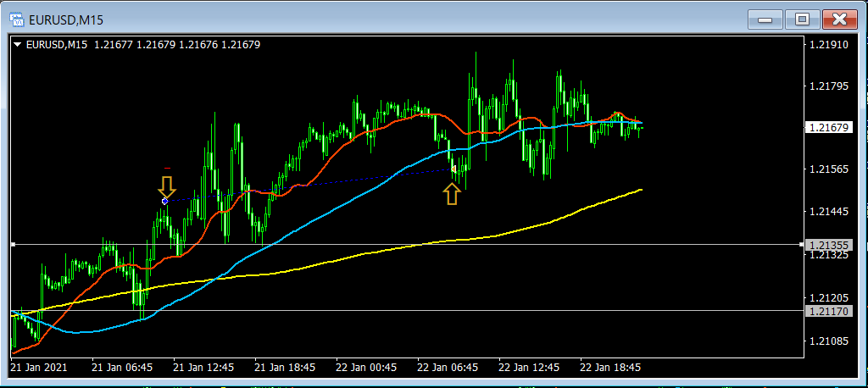Image resolution: width=868 pixels, height=388 pixels.
Task: Click the 22 Jan 18:45 time label
Action: click(610, 367)
